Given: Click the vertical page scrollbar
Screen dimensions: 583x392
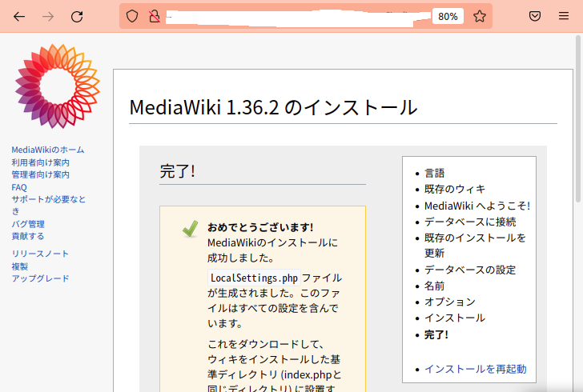Looking at the screenshot, I should point(578,119).
